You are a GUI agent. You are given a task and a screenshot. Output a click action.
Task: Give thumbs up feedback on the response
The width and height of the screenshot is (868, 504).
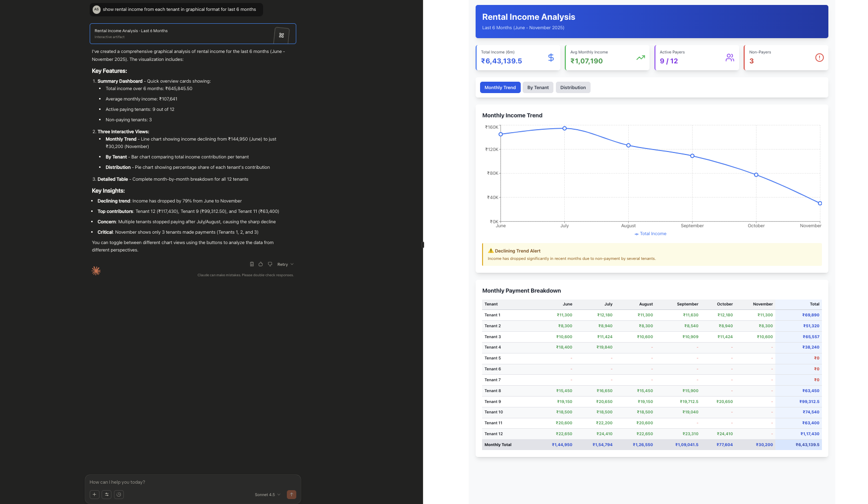(261, 264)
